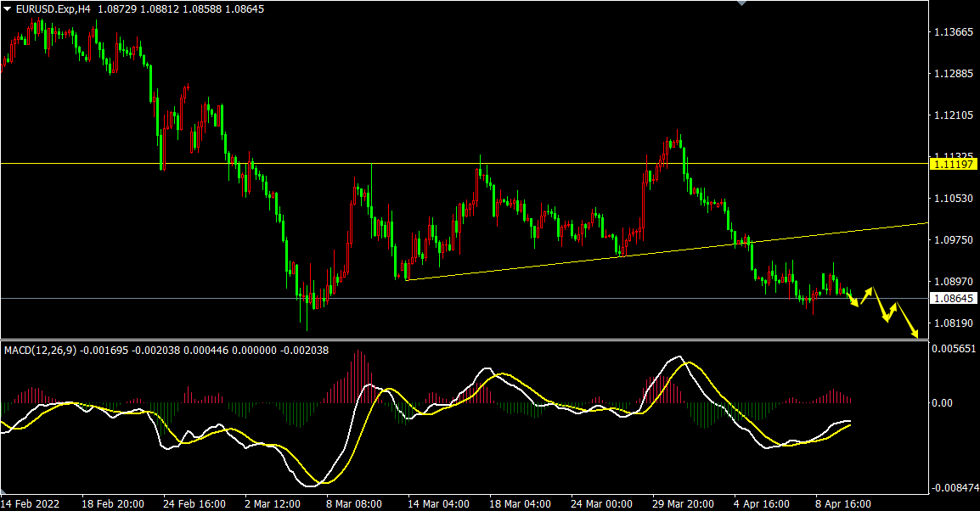Viewport: 980px width, 511px height.
Task: Click the gray chart shift marker at top
Action: click(x=743, y=3)
